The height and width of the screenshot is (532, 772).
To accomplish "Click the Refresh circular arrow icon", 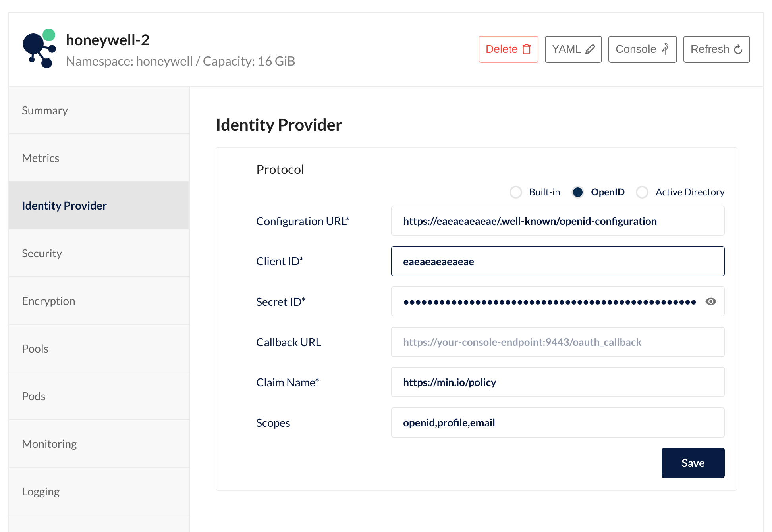I will [738, 49].
